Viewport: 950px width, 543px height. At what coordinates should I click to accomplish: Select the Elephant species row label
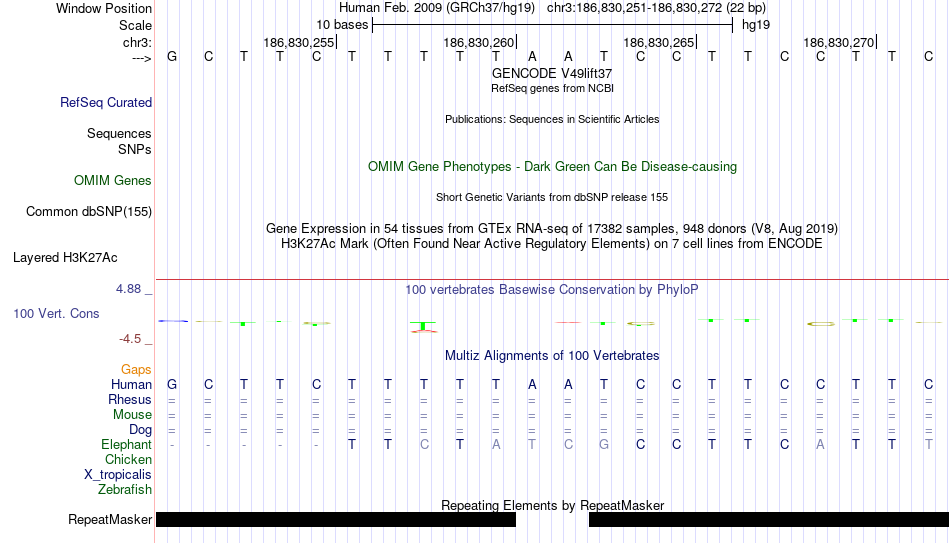tap(127, 444)
